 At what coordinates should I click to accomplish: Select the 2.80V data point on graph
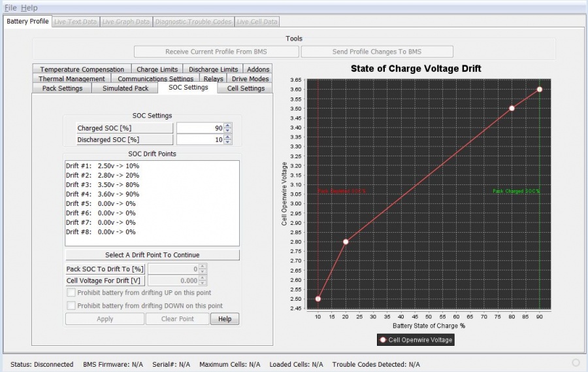point(346,242)
